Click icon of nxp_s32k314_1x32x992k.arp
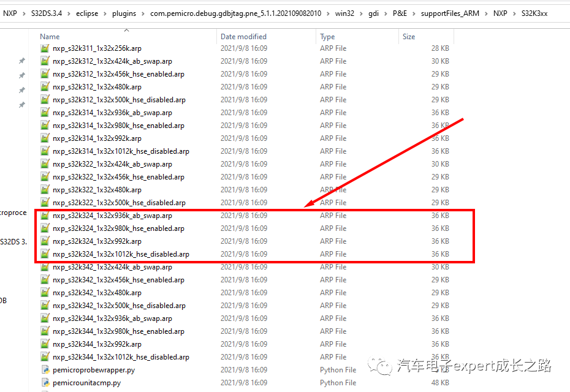 coord(45,138)
